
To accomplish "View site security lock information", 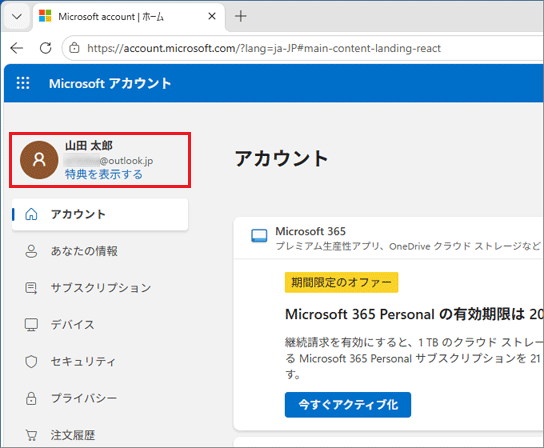I will pyautogui.click(x=74, y=48).
